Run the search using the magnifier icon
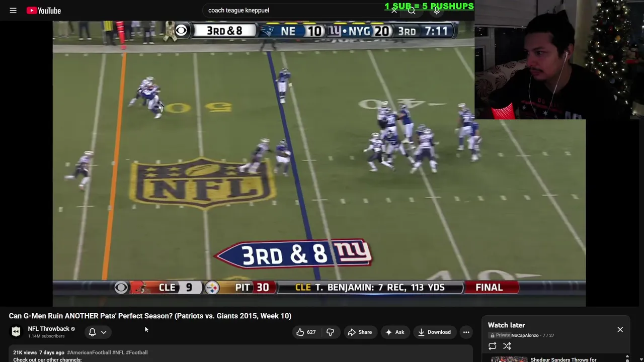This screenshot has width=644, height=362. tap(412, 10)
